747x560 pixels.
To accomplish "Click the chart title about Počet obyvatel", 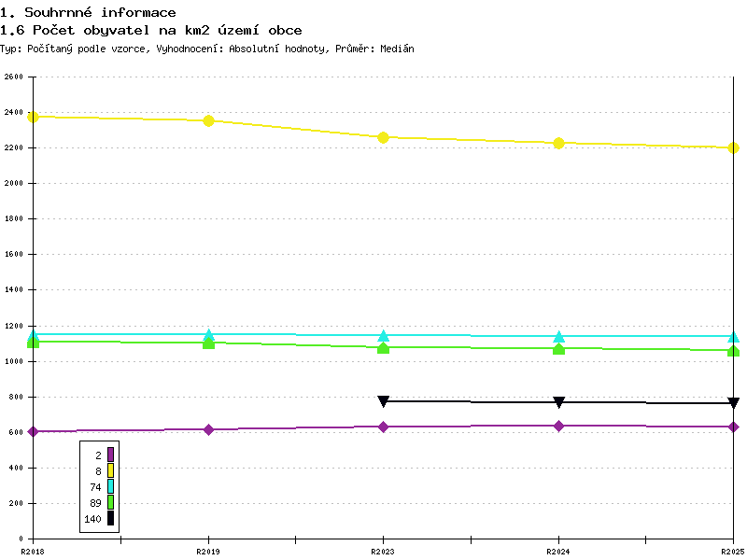I will click(151, 31).
